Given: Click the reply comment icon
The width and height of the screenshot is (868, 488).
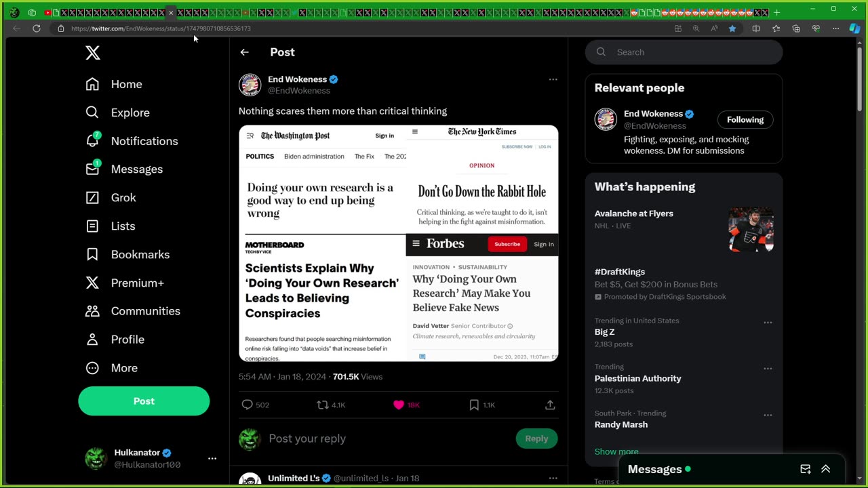Looking at the screenshot, I should click(248, 405).
